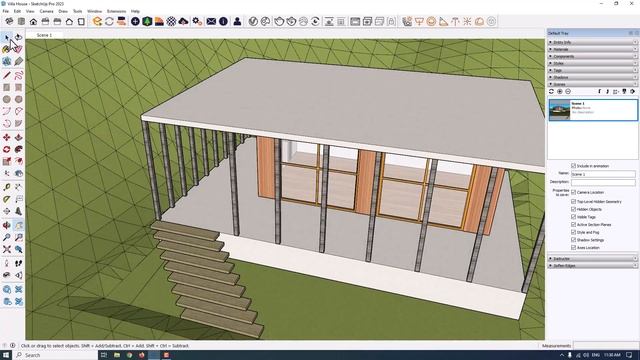Toggle Include in animation checkbox

(573, 166)
